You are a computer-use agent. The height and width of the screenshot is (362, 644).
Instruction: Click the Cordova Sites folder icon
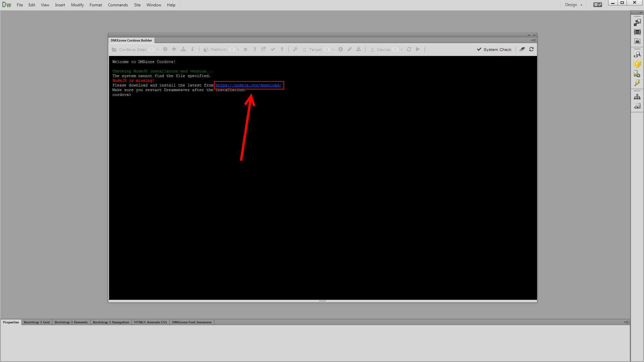[114, 50]
